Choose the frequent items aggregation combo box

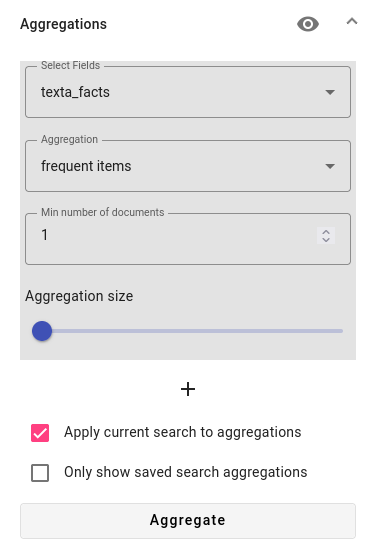pos(188,166)
